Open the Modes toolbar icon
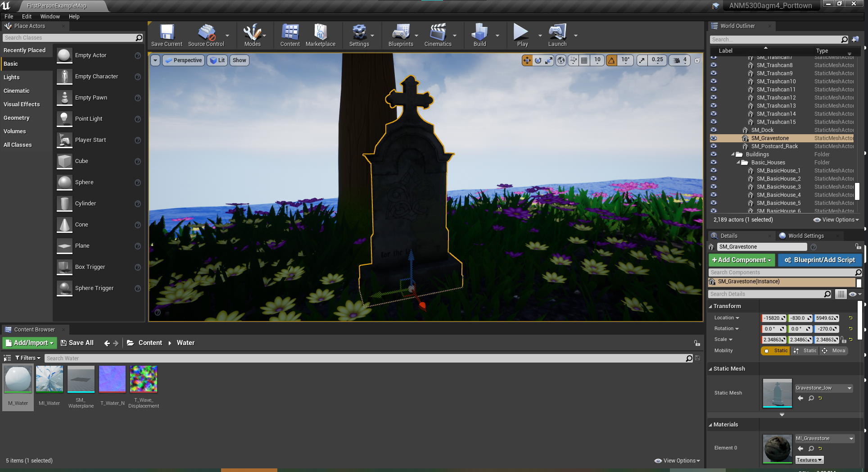Viewport: 868px width, 472px height. tap(252, 35)
